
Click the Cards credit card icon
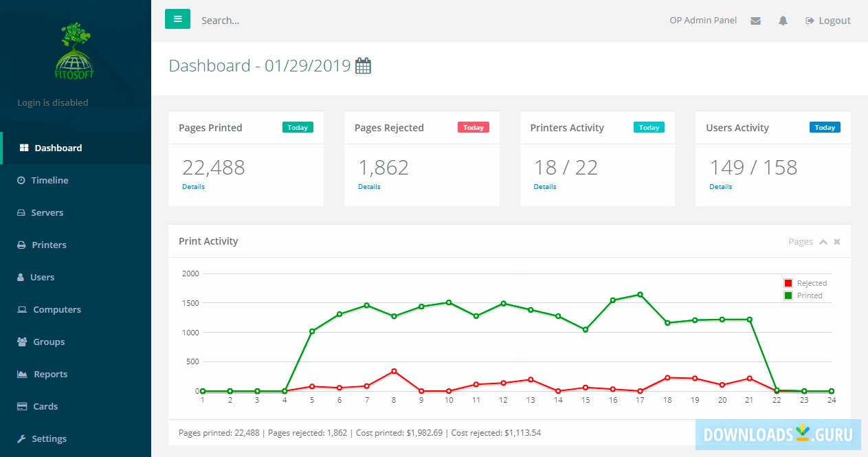pos(22,406)
